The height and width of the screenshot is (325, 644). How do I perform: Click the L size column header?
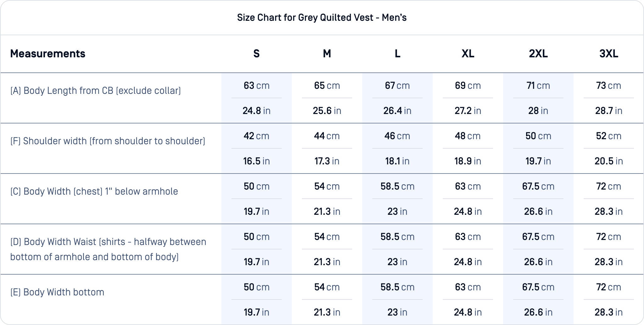(397, 54)
